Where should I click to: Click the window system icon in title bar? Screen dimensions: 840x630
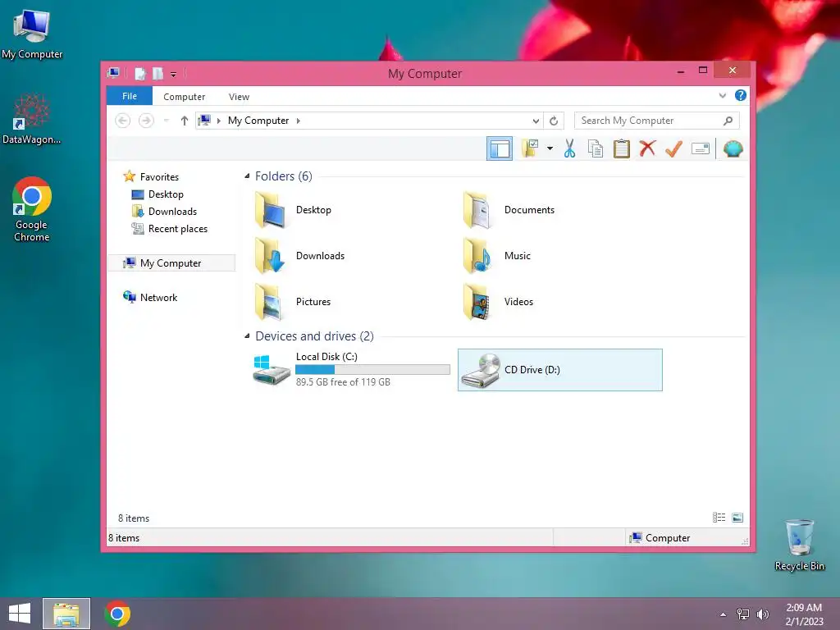(113, 73)
